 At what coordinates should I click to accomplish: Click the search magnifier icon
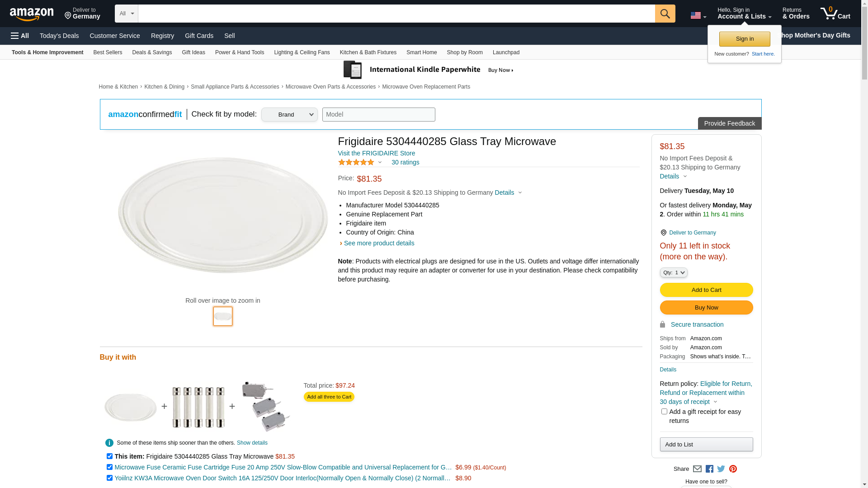click(x=665, y=14)
